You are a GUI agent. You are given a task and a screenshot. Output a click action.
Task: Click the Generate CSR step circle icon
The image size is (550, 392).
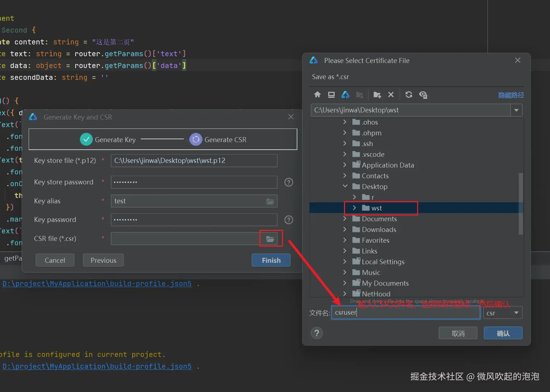pos(196,140)
